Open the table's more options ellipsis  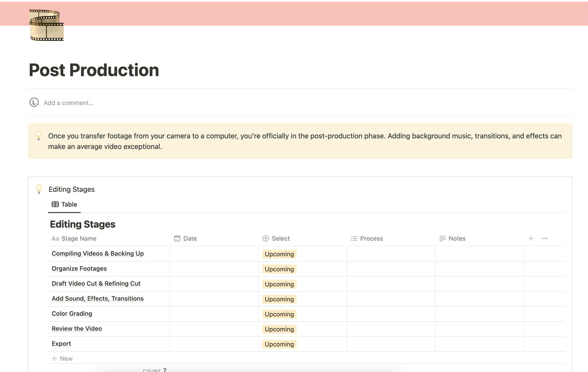click(x=545, y=239)
